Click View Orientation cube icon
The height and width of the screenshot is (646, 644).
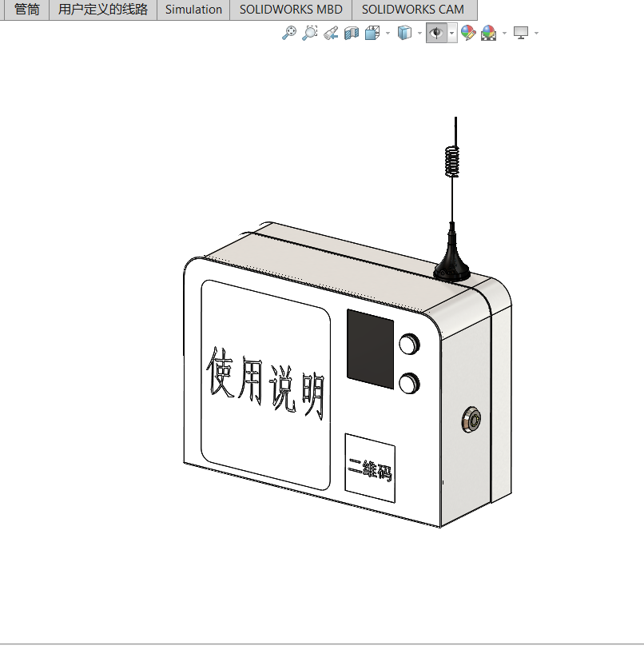pyautogui.click(x=372, y=33)
